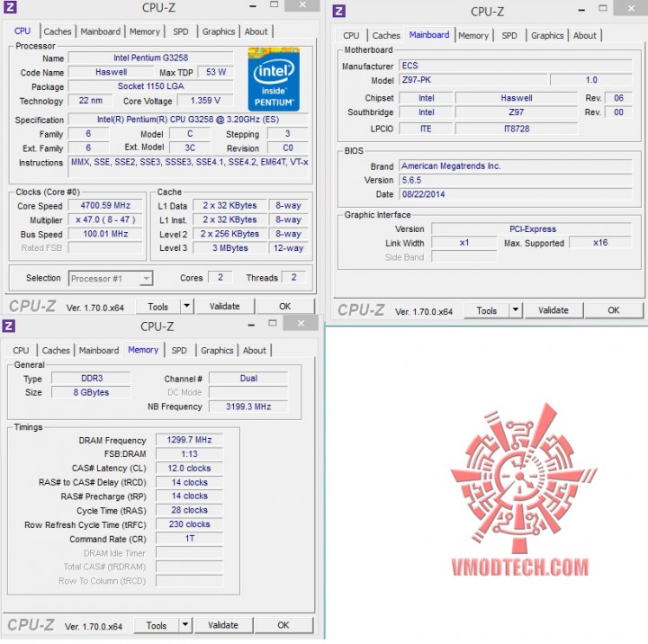Click the CPU-Z logo icon in the Mainboard window title bar
Viewport: 648px width, 644px height.
pyautogui.click(x=339, y=11)
